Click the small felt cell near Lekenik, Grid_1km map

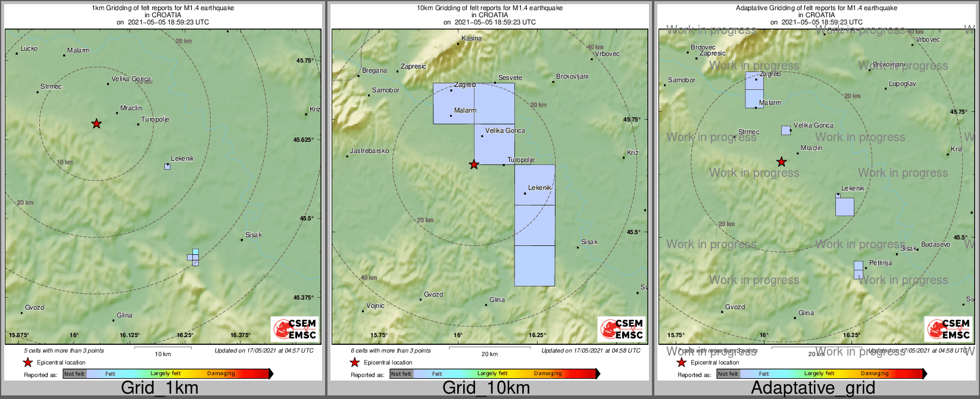167,166
